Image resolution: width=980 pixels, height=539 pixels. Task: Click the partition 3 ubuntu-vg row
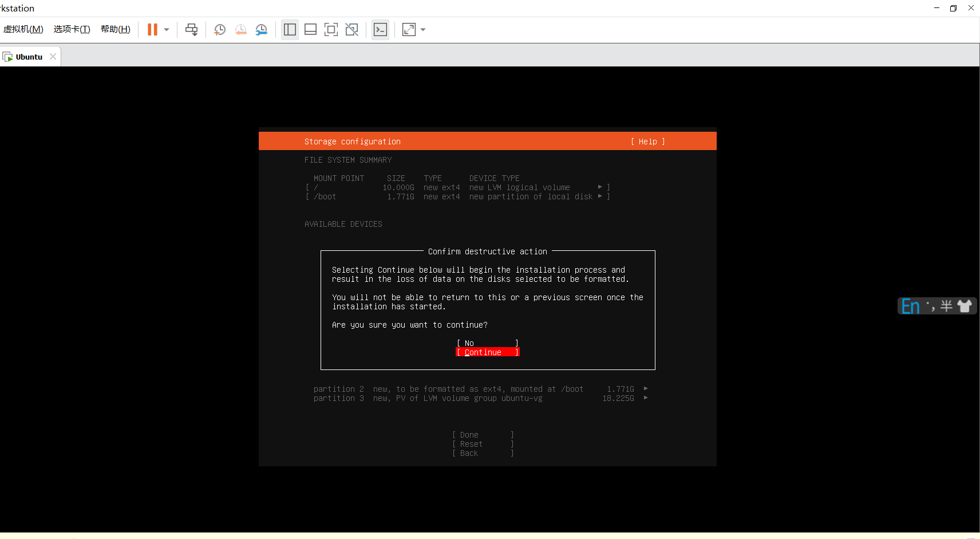(481, 398)
